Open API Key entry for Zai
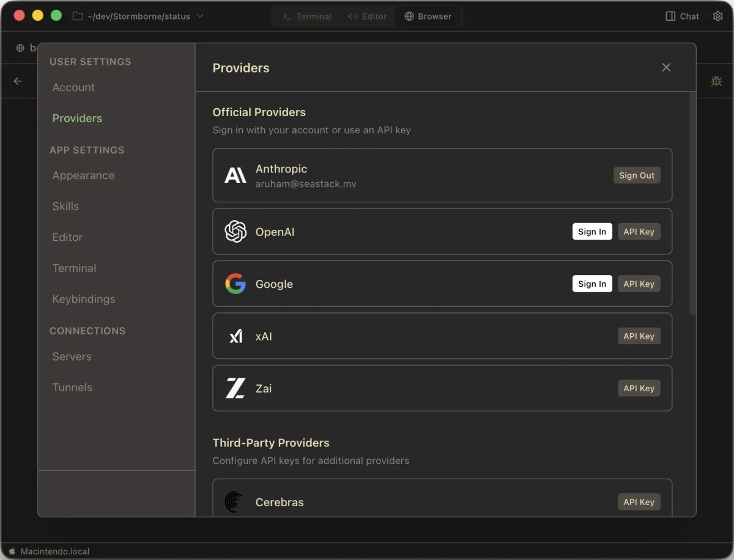This screenshot has height=560, width=734. (639, 388)
